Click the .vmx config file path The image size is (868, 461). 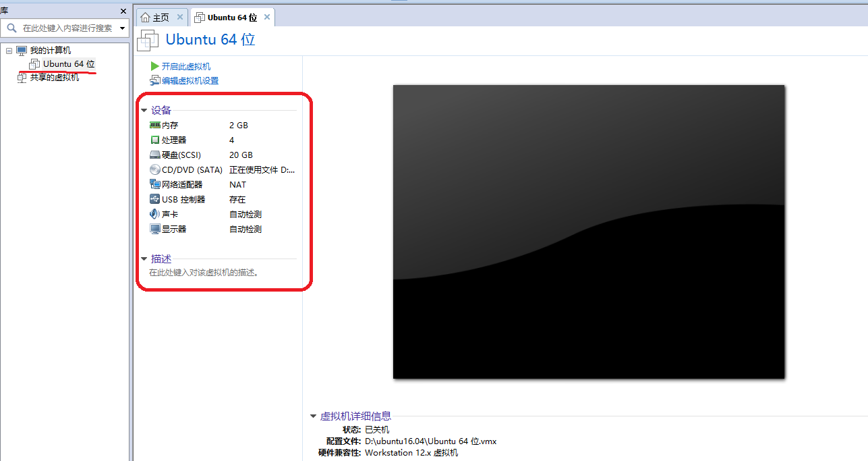point(430,441)
